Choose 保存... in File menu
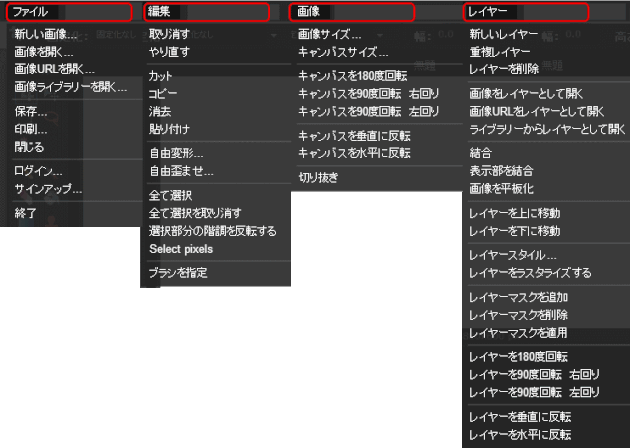The width and height of the screenshot is (630, 448). pyautogui.click(x=31, y=111)
